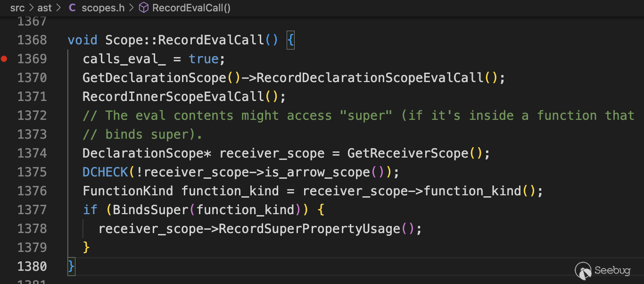
Task: Click the '// binds super).' comment
Action: click(143, 134)
